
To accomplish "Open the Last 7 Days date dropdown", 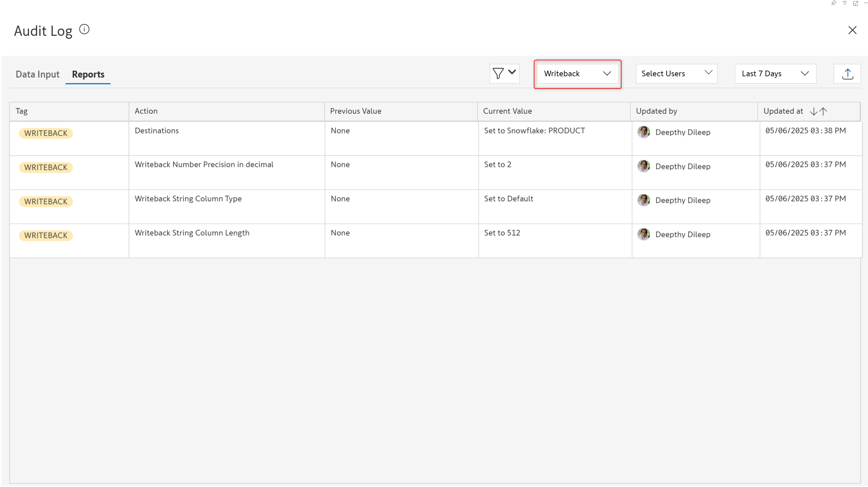I will [775, 74].
